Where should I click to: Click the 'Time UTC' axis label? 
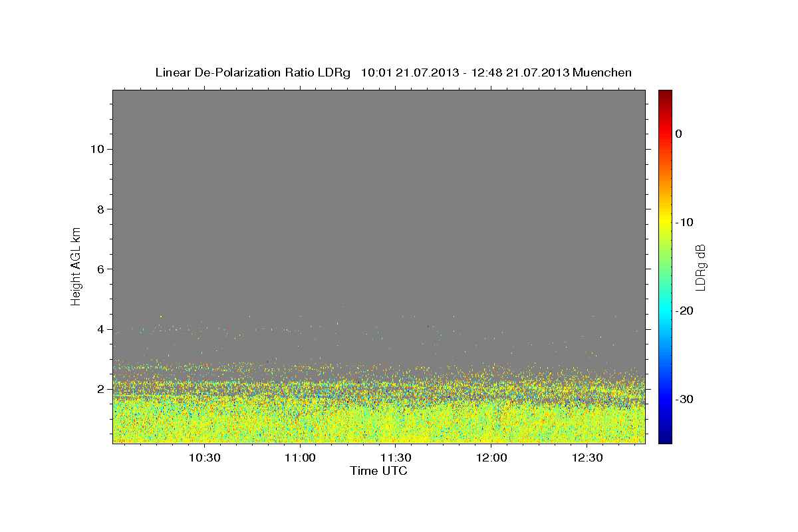378,471
